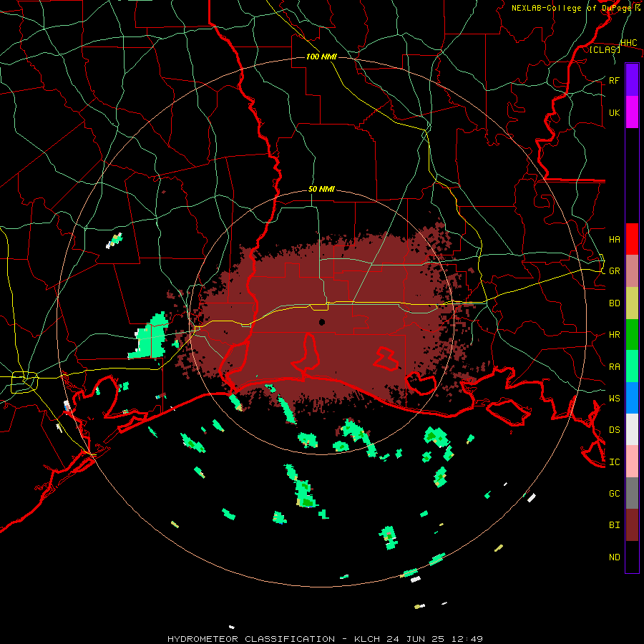Click the 24 JUN 25 date text
Viewport: 644px width, 644px height.
click(x=415, y=639)
